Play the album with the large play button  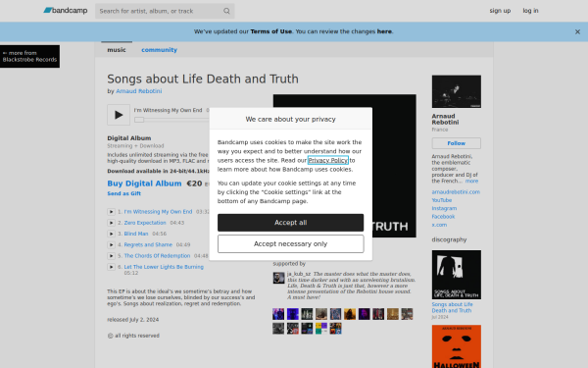pyautogui.click(x=119, y=115)
